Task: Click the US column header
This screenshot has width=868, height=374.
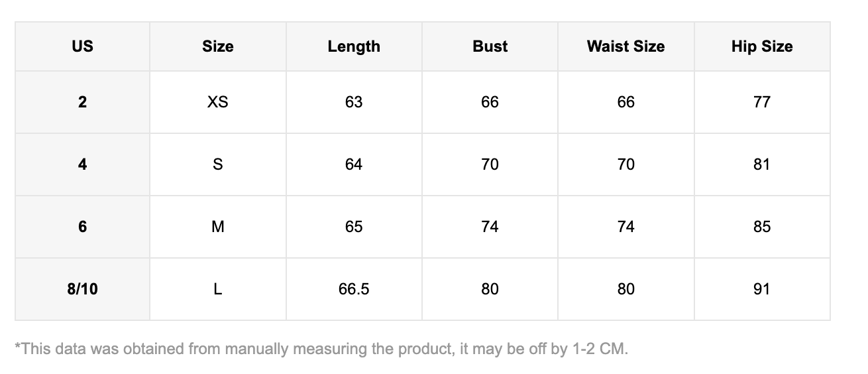Action: coord(82,46)
